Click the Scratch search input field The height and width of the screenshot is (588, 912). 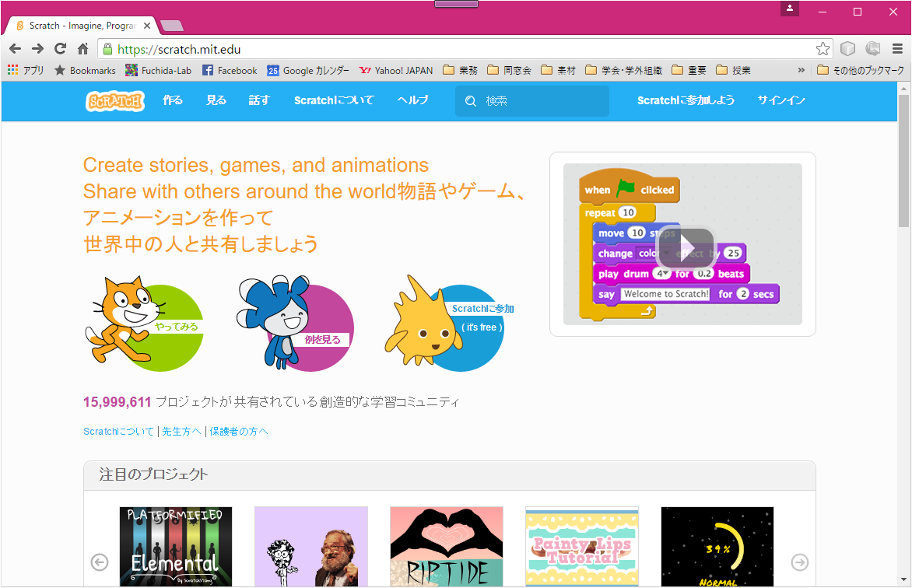point(541,101)
